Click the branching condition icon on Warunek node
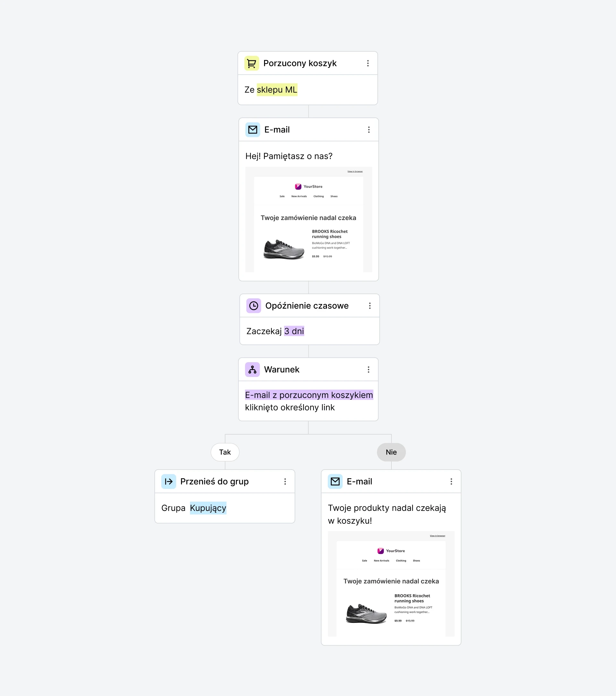Screen dimensions: 616x696 click(253, 369)
